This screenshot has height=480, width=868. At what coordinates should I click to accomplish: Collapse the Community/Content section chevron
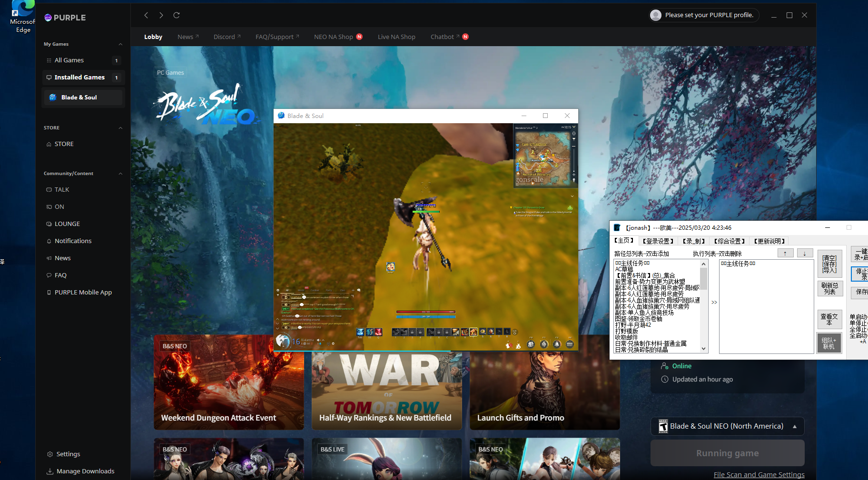[x=120, y=174]
